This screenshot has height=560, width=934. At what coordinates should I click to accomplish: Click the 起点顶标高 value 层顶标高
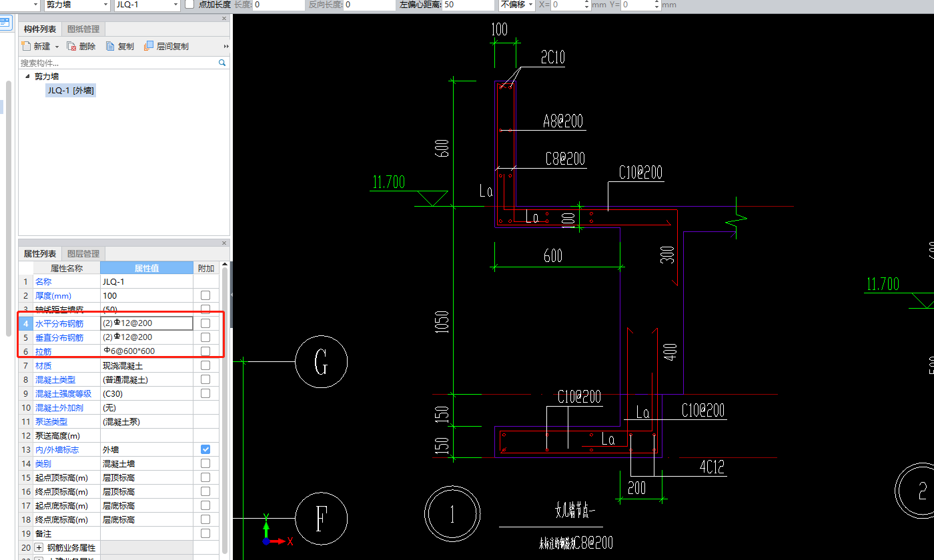coord(147,477)
